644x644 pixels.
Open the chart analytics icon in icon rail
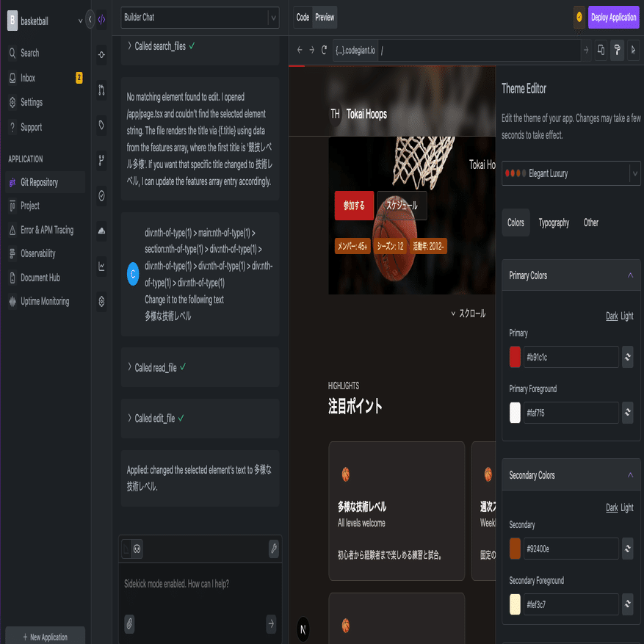point(101,266)
